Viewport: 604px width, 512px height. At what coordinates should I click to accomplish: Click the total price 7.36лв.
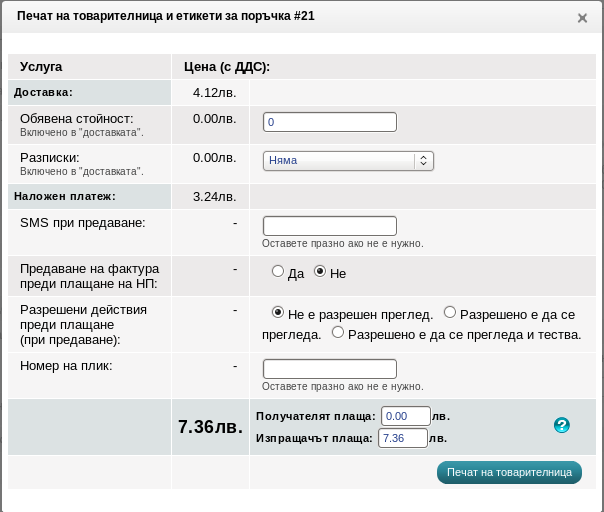(210, 427)
